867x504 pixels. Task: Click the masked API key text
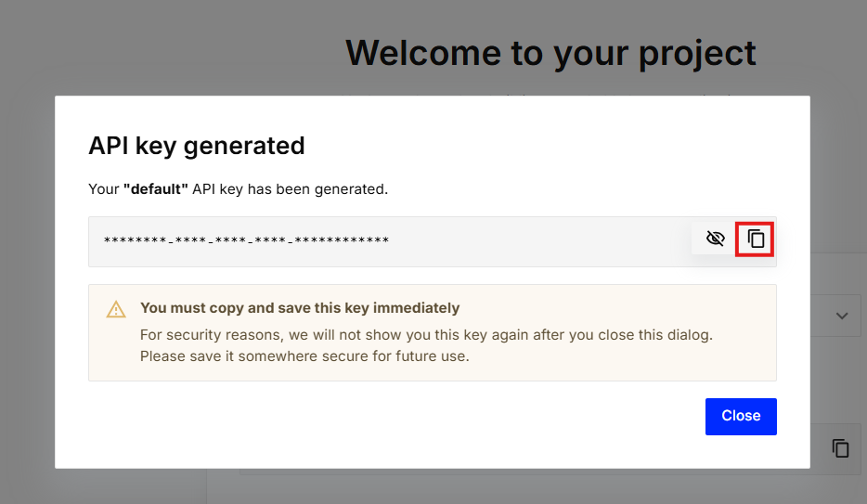tap(246, 241)
